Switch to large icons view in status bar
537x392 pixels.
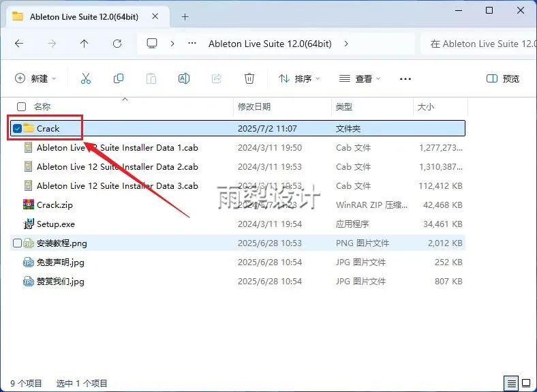point(526,383)
